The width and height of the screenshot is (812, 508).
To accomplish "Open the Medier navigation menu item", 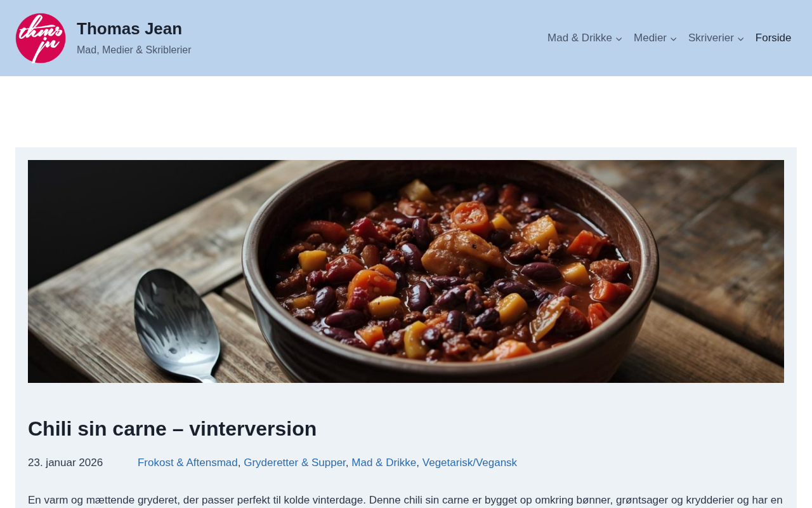I will coord(650,38).
